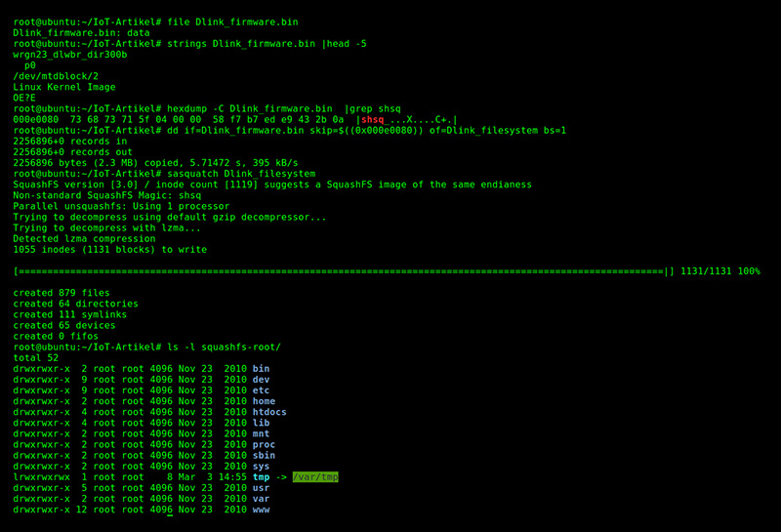Viewport: 781px width, 532px height.
Task: Click the 'OE?E' output line
Action: coord(24,99)
